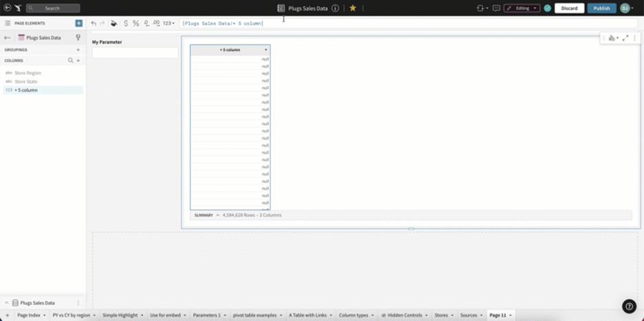Click the paint bucket format icon
Image resolution: width=644 pixels, height=321 pixels.
pos(114,23)
